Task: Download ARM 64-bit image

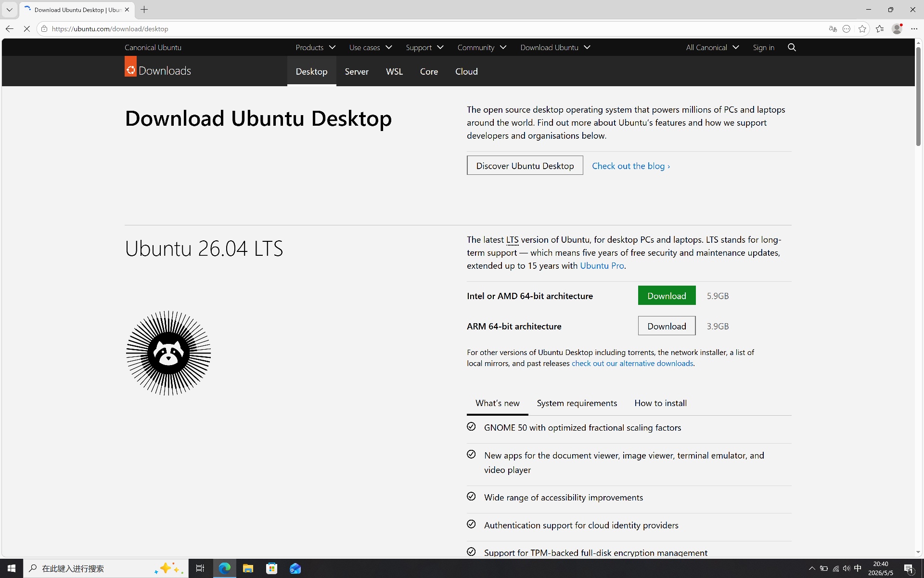Action: [667, 326]
